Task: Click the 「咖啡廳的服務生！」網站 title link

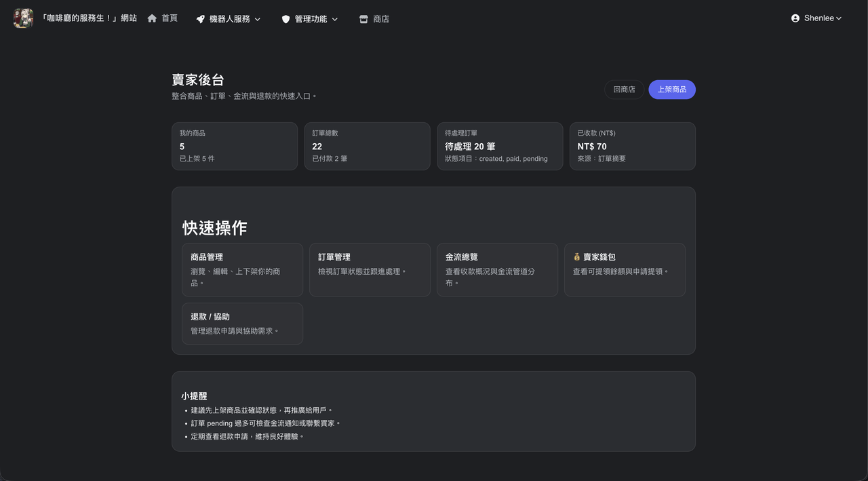Action: (x=89, y=18)
